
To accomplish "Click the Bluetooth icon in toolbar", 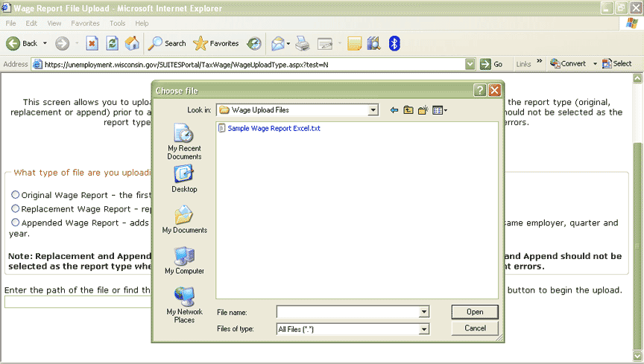I will [x=394, y=43].
